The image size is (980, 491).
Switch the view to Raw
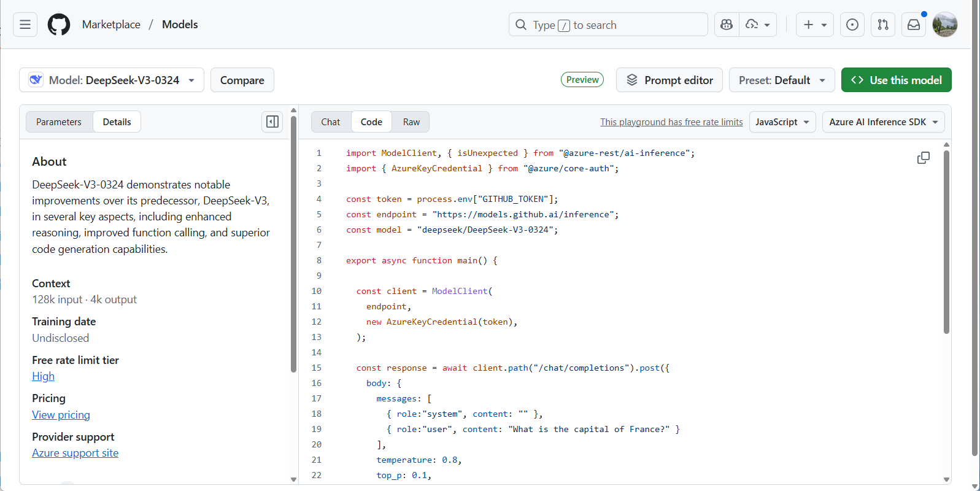(x=411, y=122)
